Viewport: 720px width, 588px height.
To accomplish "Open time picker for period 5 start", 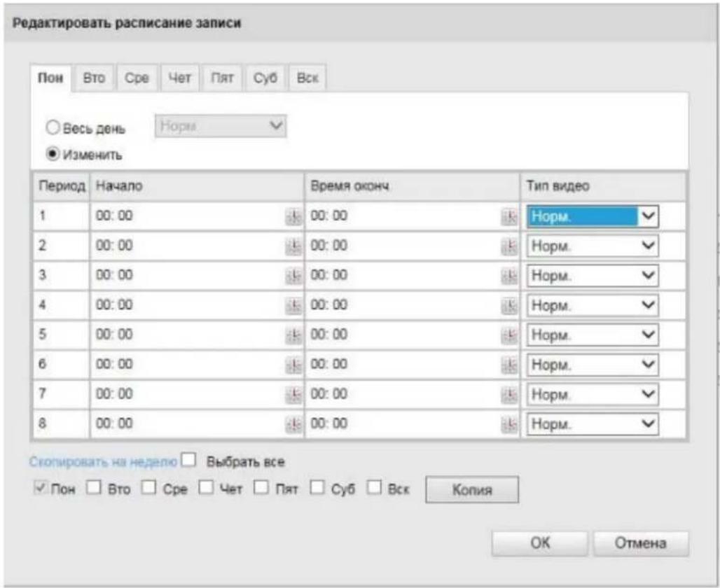I will 293,335.
